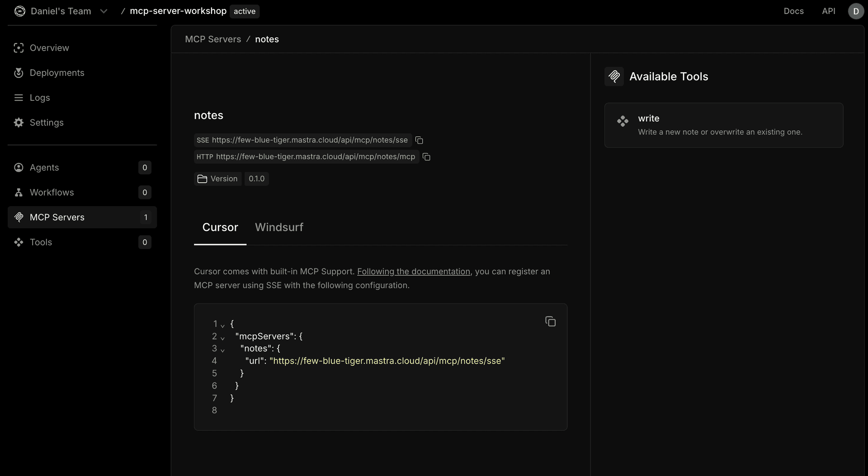
Task: Open Logs using its list icon
Action: [19, 98]
